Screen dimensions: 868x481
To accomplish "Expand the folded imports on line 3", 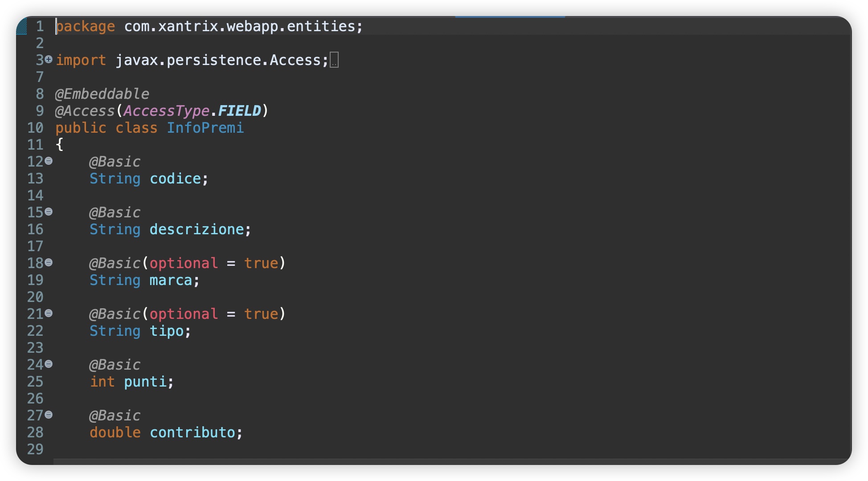I will (49, 59).
